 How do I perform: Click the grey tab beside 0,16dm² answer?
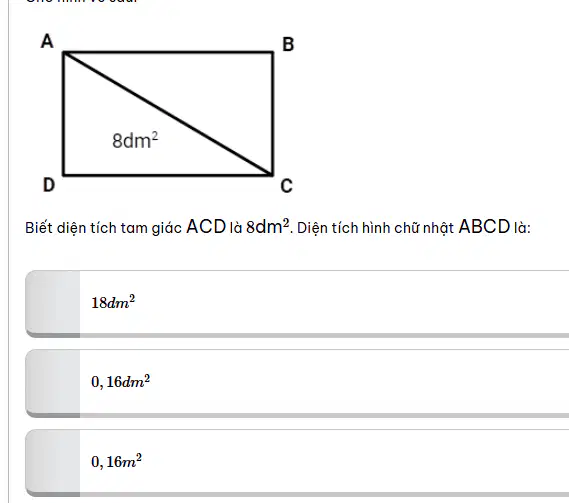coord(53,383)
